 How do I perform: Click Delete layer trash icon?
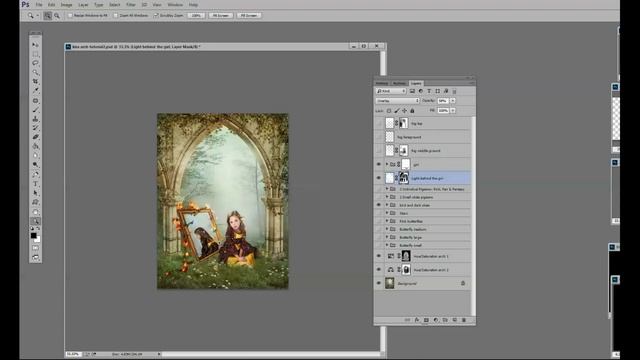tap(464, 320)
